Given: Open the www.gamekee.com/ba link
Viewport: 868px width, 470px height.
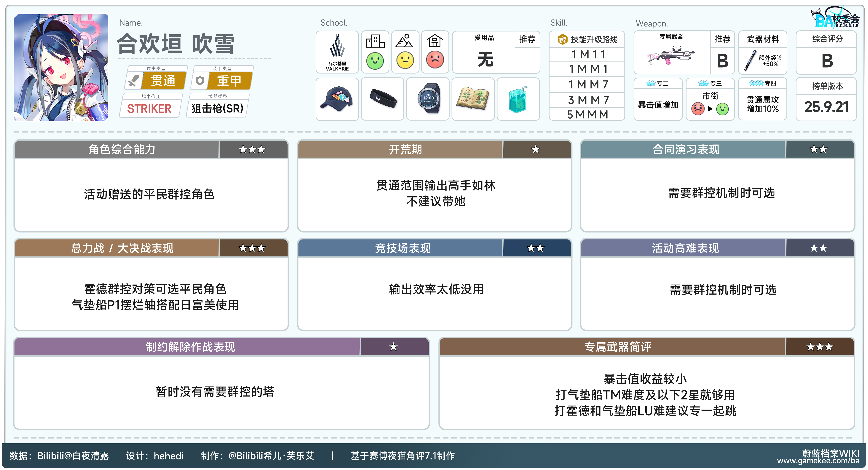Looking at the screenshot, I should pyautogui.click(x=818, y=461).
